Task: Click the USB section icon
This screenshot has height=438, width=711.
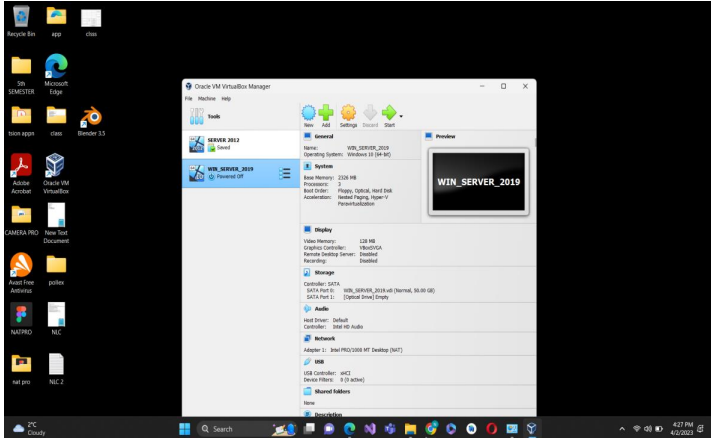Action: pos(307,361)
